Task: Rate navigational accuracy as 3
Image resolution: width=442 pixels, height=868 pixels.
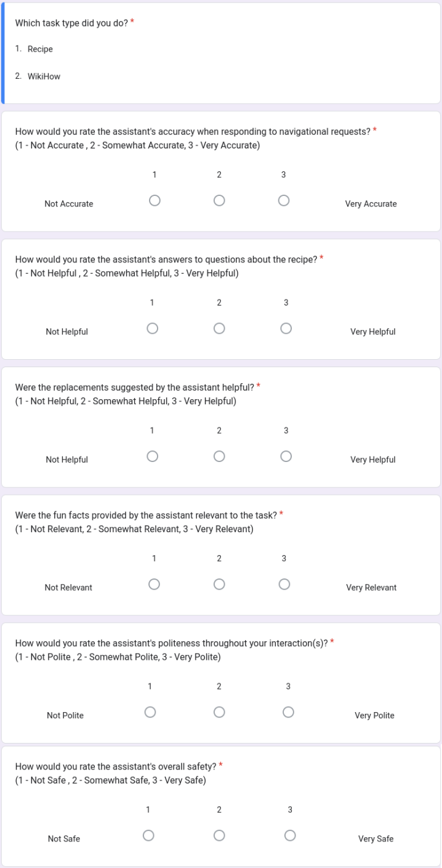Action: (283, 201)
